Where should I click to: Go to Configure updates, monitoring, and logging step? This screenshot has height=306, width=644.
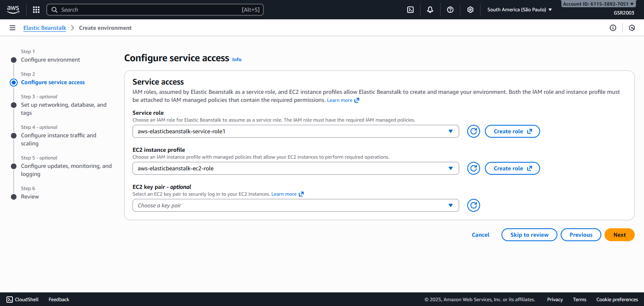(66, 170)
